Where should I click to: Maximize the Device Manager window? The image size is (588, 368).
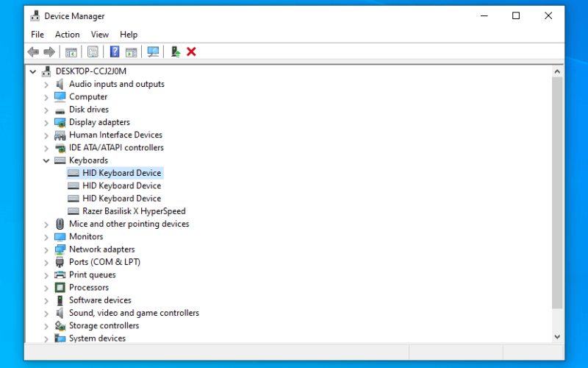pos(516,15)
